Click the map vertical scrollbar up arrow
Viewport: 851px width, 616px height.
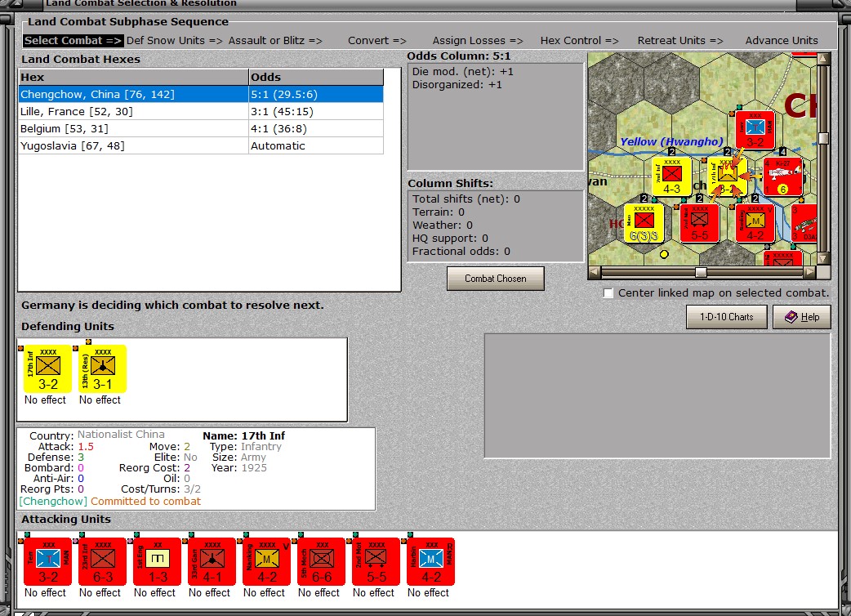click(x=823, y=58)
